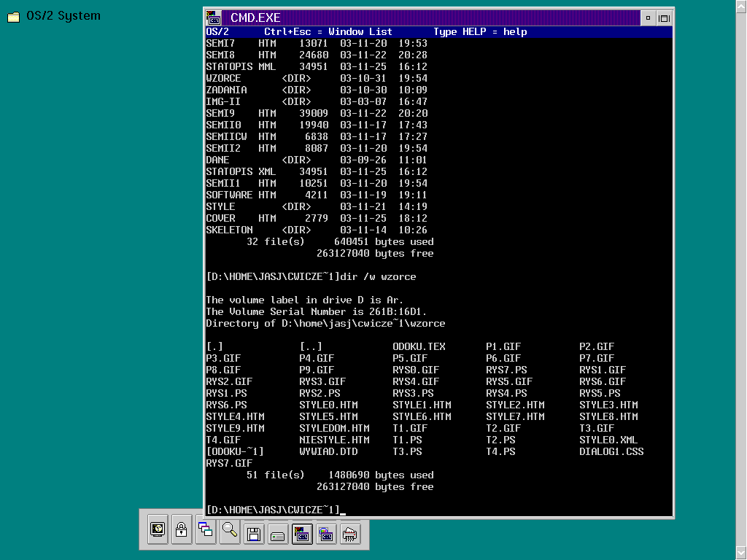Launch the Find magnifying glass tool
747x560 pixels.
230,529
